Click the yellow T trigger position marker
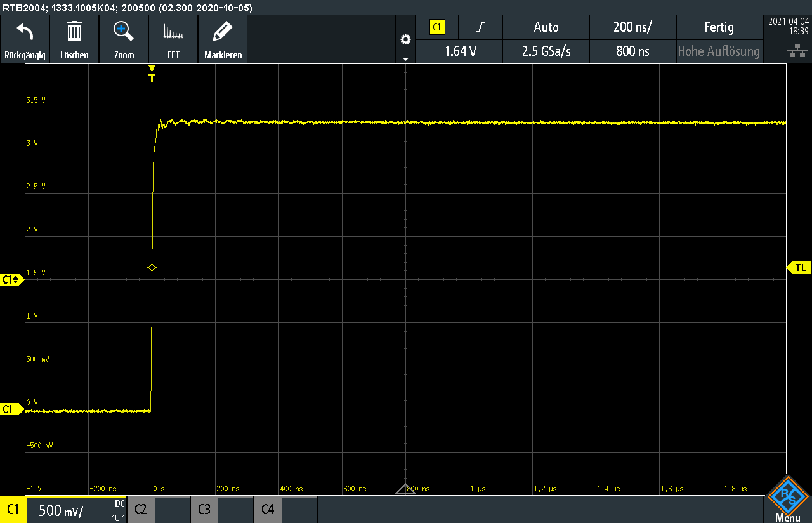 pos(152,74)
